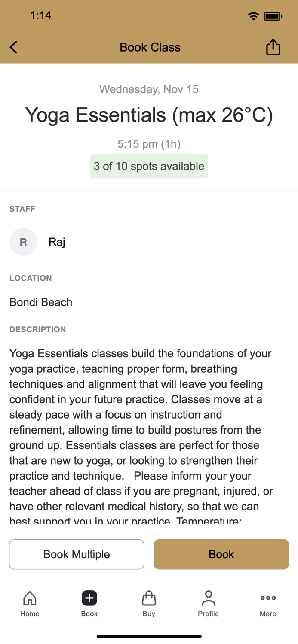View the spots available badge
The height and width of the screenshot is (644, 298).
point(149,166)
